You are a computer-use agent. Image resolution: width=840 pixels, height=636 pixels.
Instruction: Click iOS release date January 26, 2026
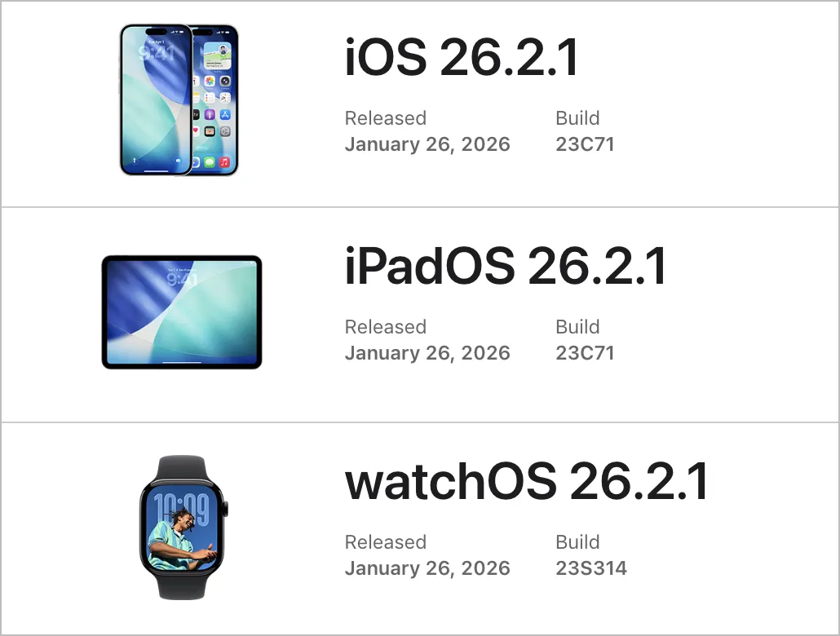pyautogui.click(x=427, y=144)
